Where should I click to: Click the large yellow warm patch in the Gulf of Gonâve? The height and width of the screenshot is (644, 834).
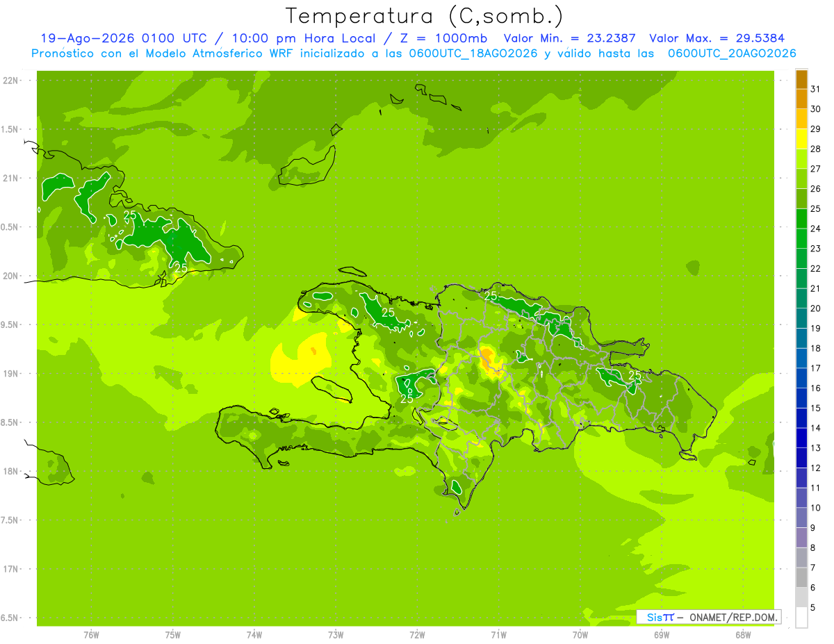point(300,358)
